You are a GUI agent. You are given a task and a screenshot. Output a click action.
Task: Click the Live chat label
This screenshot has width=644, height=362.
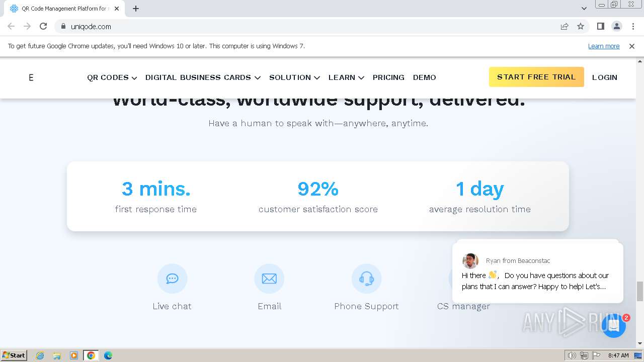172,306
